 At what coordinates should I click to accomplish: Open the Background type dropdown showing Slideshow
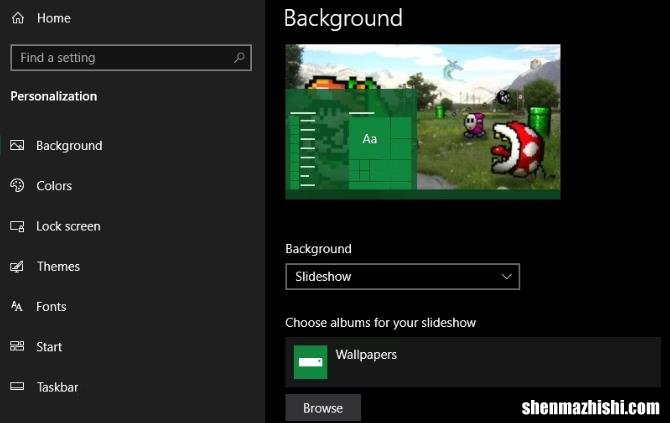click(403, 276)
